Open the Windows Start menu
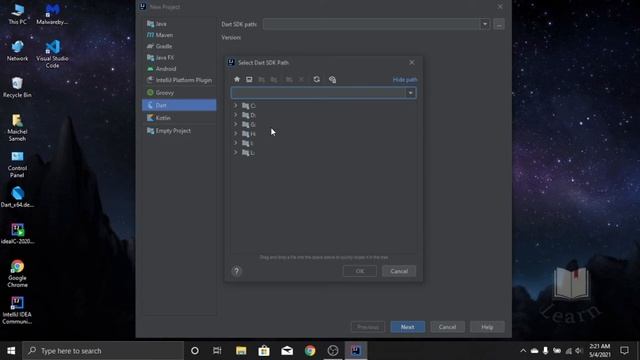Screen dimensions: 640x360 (11, 351)
